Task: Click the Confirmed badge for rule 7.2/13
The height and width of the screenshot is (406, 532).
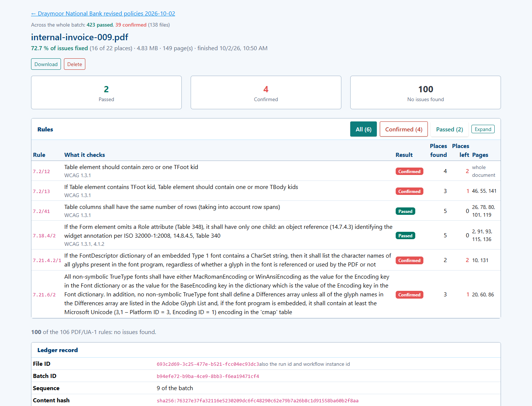Action: (409, 191)
